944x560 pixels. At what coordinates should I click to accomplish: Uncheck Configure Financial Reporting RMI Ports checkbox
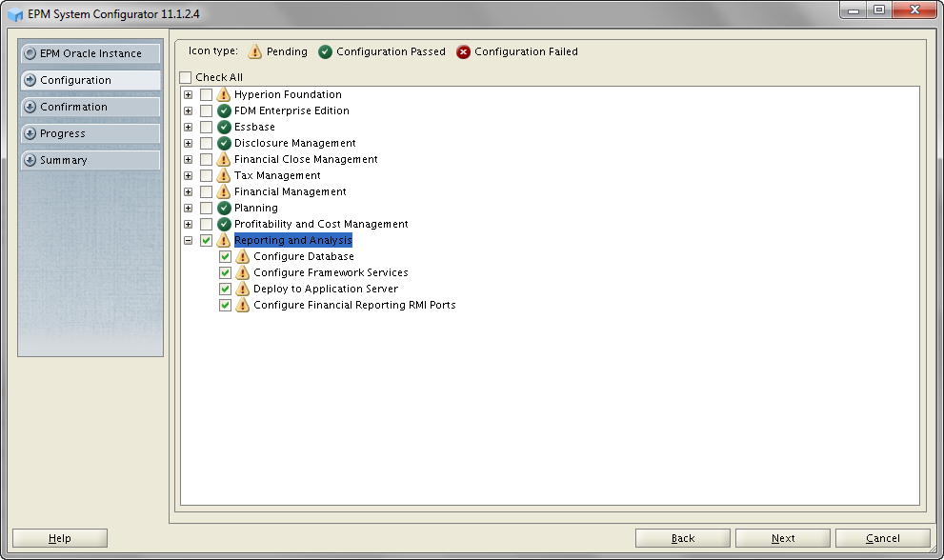click(x=225, y=306)
